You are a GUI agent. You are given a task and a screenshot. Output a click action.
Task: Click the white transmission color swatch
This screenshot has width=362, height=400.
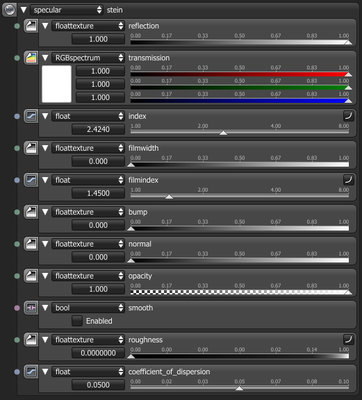tap(57, 84)
